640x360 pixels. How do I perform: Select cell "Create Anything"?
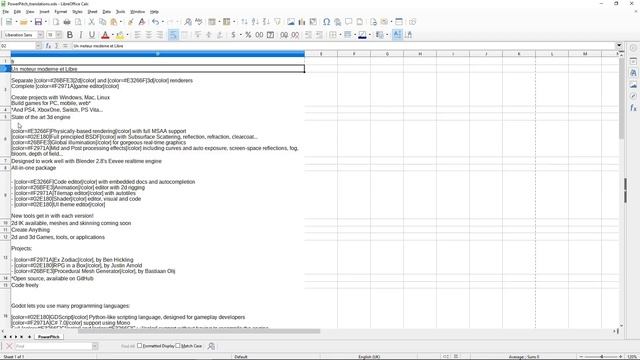[157, 230]
